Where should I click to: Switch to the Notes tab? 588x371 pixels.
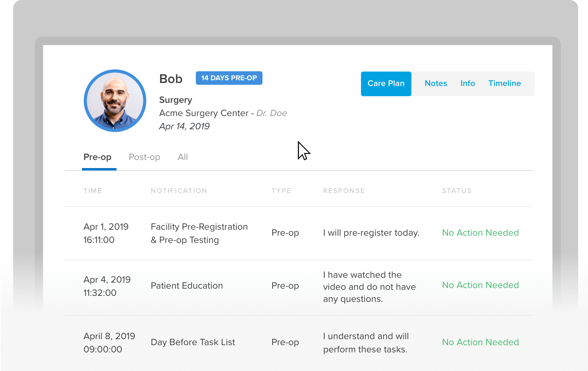point(436,84)
